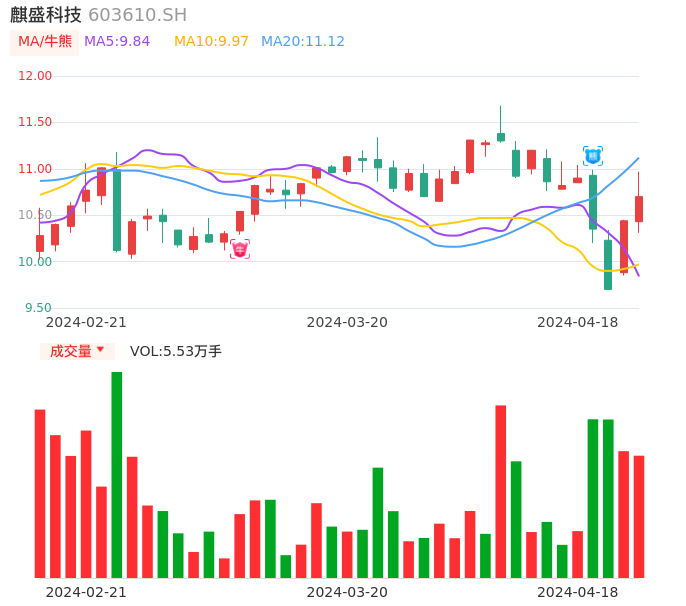Click the 2024-03-20 date under volume chart
This screenshot has height=606, width=686.
pyautogui.click(x=347, y=592)
